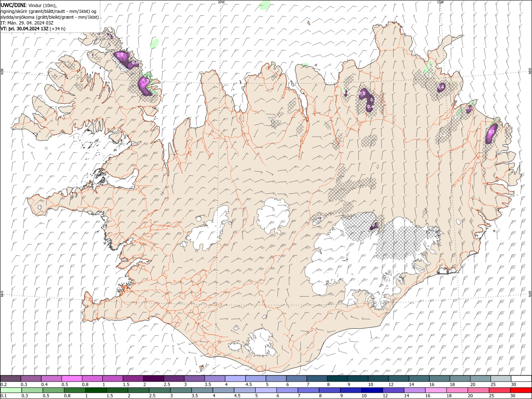The height and width of the screenshot is (399, 532).
Task: Pick the rain legend swatch labeled 0.5
Action: coord(53,390)
